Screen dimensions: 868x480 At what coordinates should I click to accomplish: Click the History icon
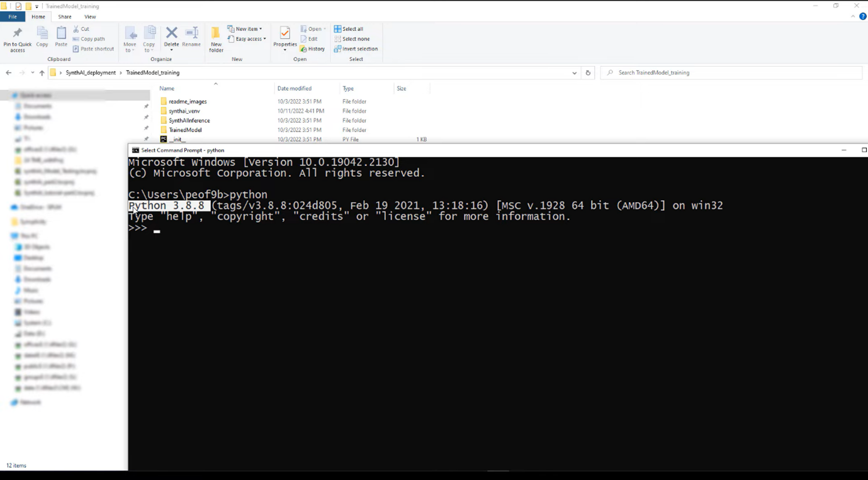coord(313,48)
